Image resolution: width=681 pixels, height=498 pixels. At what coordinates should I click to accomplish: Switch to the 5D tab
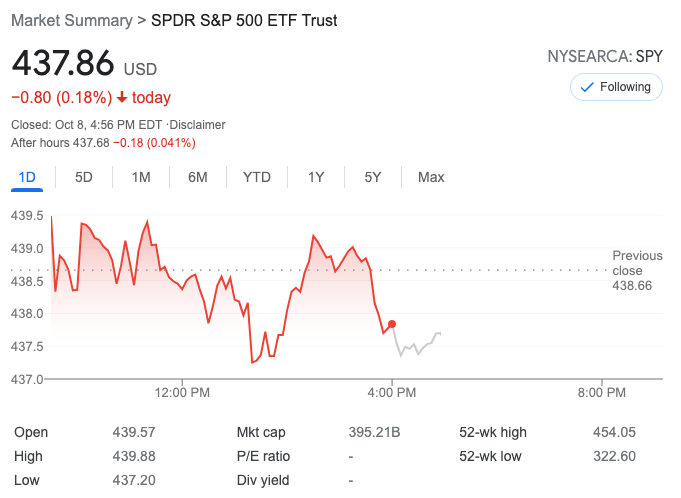pos(84,177)
